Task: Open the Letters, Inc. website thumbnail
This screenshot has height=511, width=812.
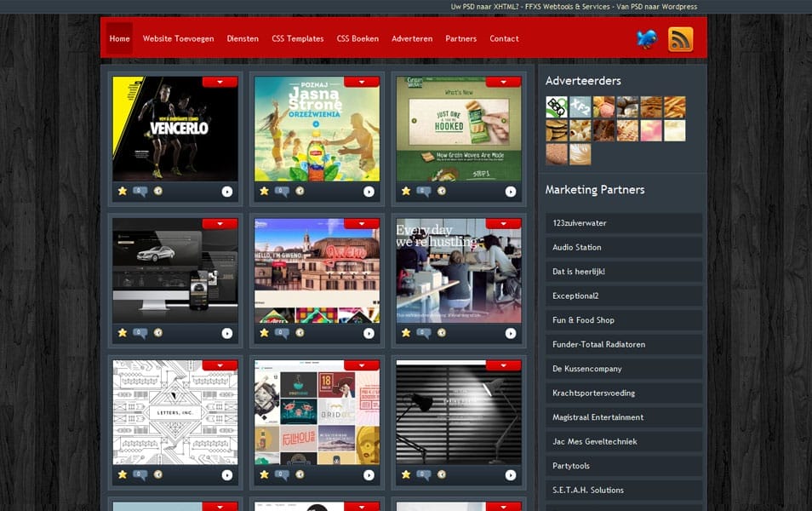Action: tap(175, 412)
